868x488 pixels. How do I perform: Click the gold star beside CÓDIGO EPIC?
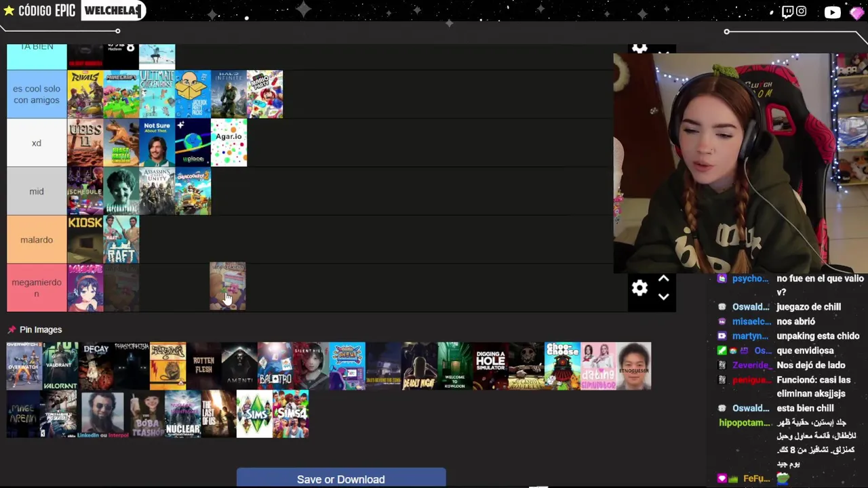click(9, 11)
